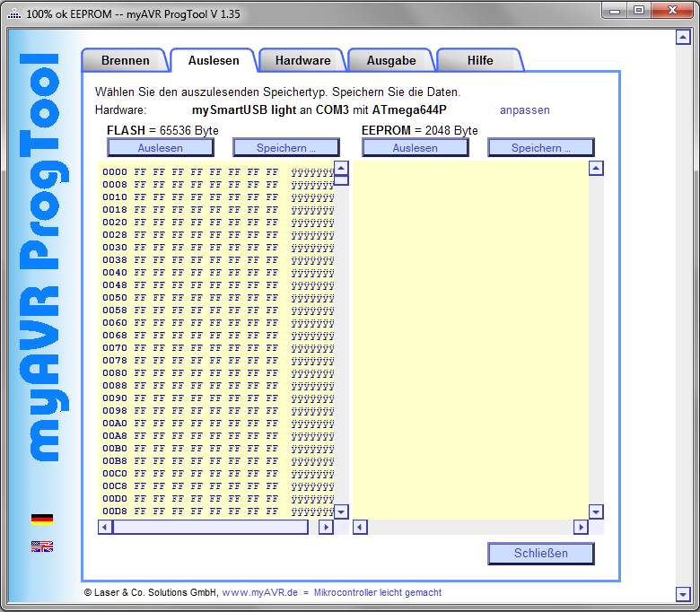Click EEPROM pane scroll up arrow
This screenshot has width=700, height=612.
pyautogui.click(x=597, y=169)
